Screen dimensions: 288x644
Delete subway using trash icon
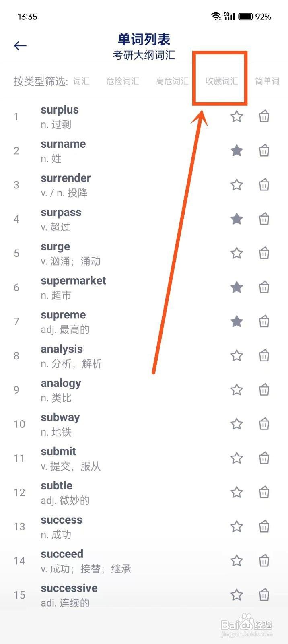[264, 424]
